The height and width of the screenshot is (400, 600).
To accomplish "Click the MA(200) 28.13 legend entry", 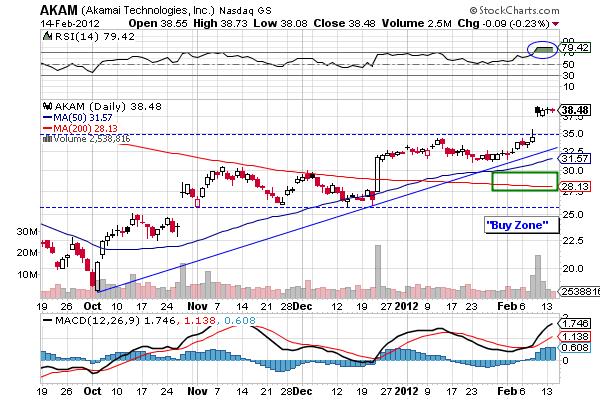I will pos(80,128).
